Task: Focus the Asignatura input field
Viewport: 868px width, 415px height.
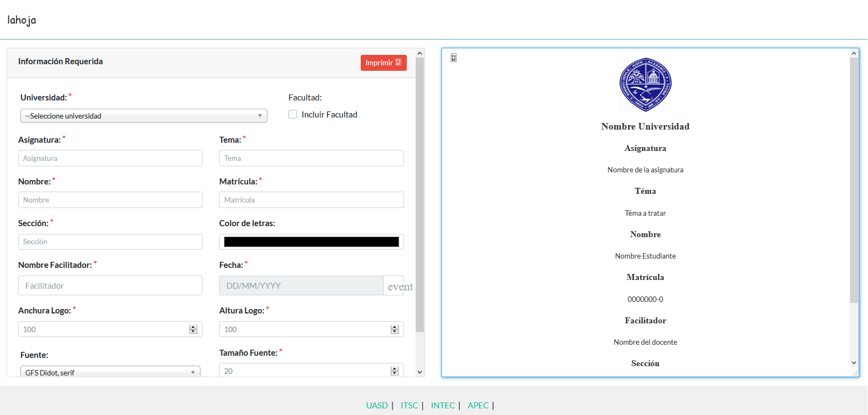Action: point(110,158)
